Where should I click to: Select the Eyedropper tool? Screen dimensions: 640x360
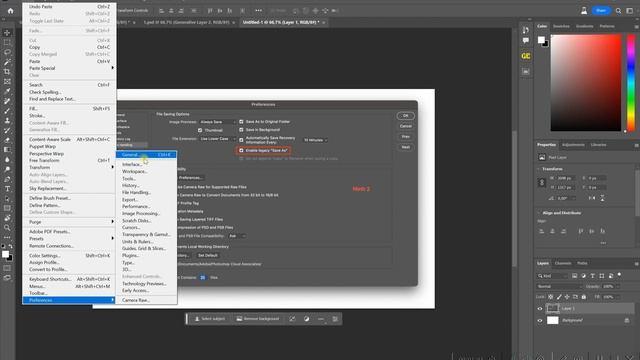click(7, 91)
